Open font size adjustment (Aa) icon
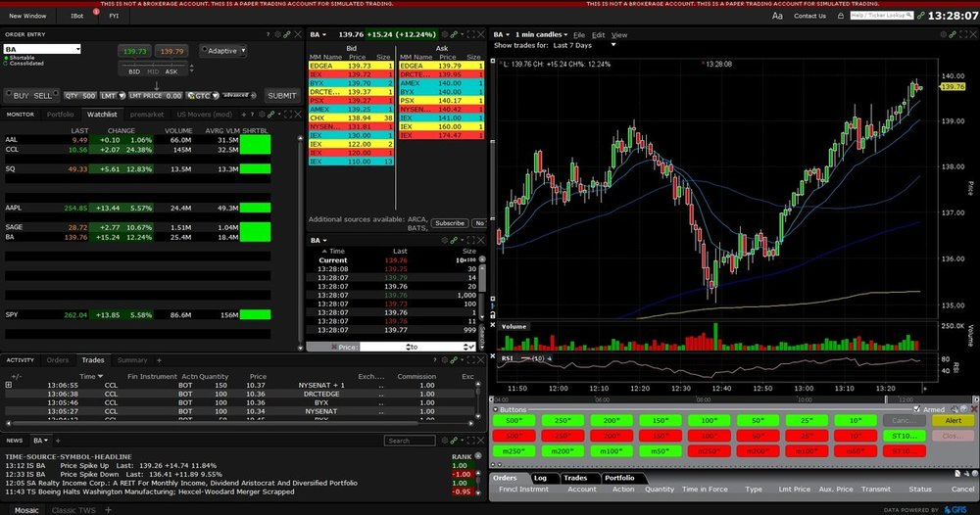The width and height of the screenshot is (980, 515). [x=777, y=16]
